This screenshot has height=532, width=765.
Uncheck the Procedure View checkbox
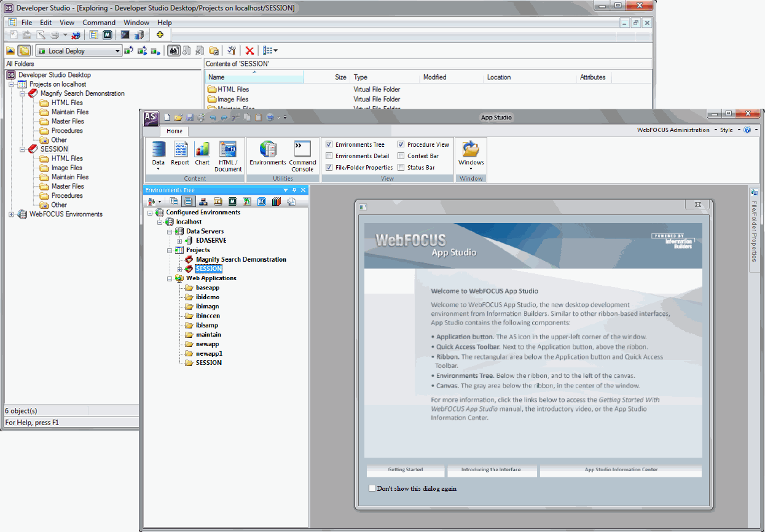(x=401, y=145)
